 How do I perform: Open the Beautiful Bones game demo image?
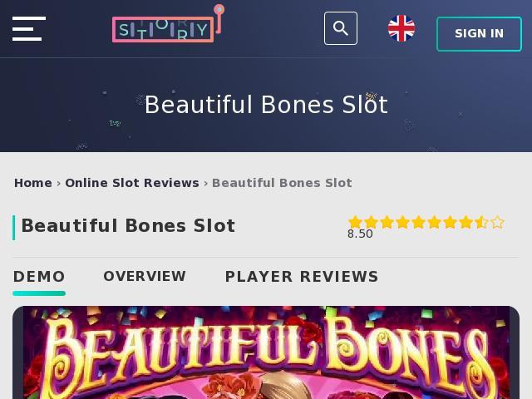point(266,352)
